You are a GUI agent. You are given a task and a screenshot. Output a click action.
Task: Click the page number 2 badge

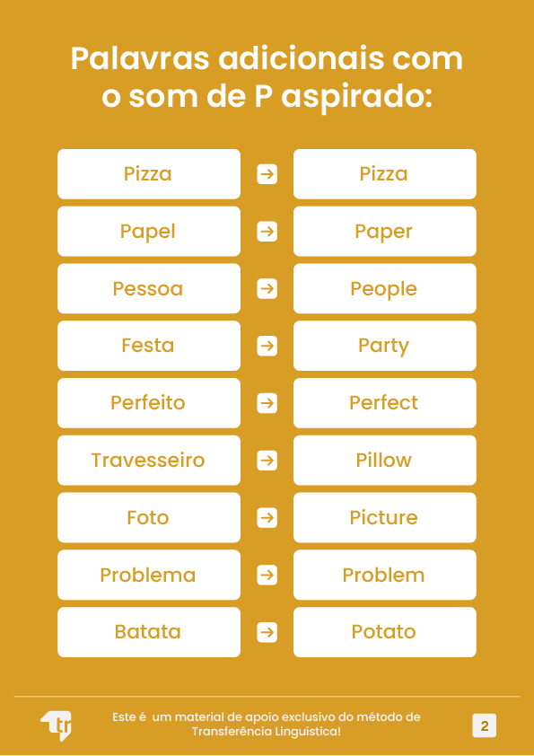(485, 725)
